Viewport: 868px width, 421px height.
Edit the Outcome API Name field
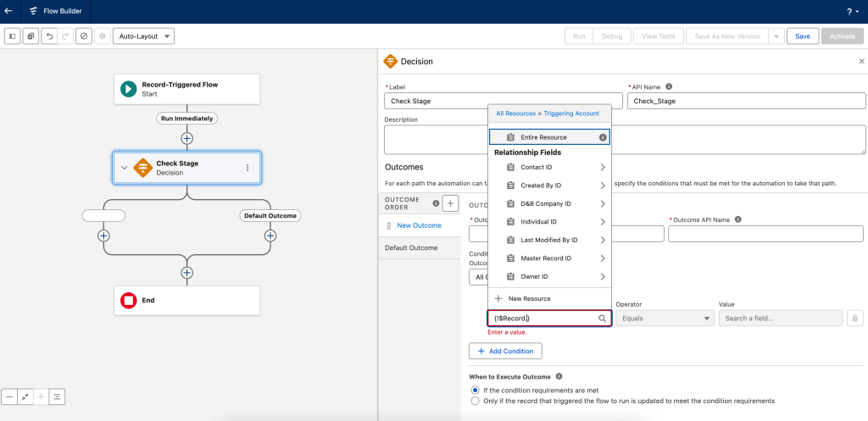[x=765, y=234]
